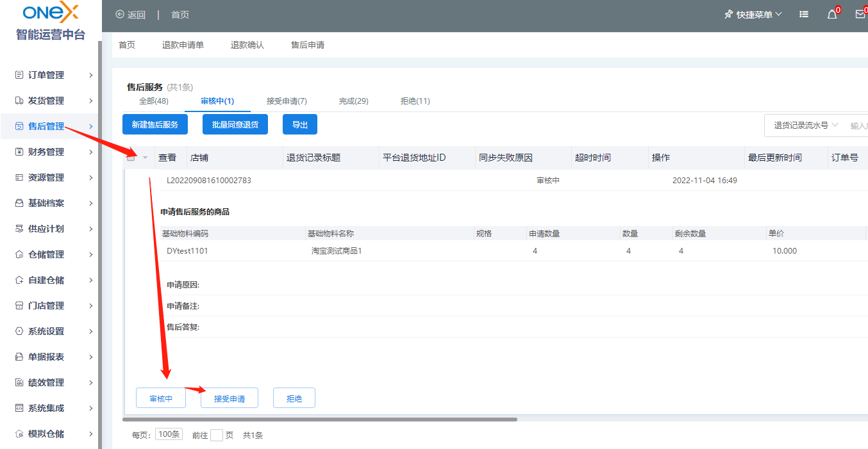Click the 接受申请 action button
The image size is (868, 449).
pos(230,398)
